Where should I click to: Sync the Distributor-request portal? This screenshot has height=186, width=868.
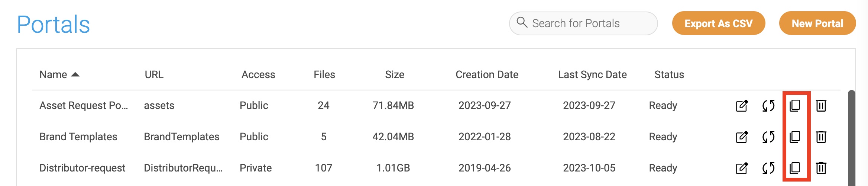click(768, 168)
